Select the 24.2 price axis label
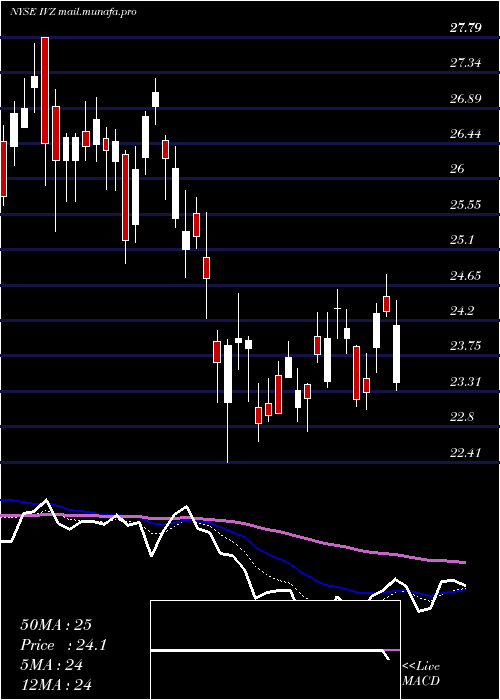This screenshot has height=700, width=500. point(462,311)
